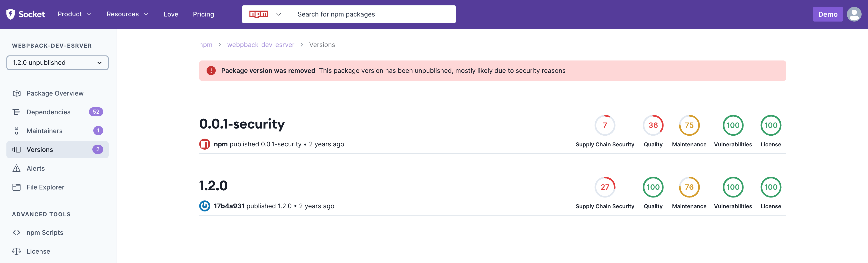Screen dimensions: 868x263
Task: Click the Demo button
Action: tap(828, 14)
